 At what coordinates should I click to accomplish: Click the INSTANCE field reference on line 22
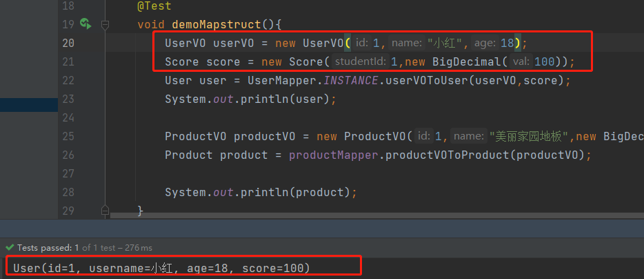click(x=350, y=80)
